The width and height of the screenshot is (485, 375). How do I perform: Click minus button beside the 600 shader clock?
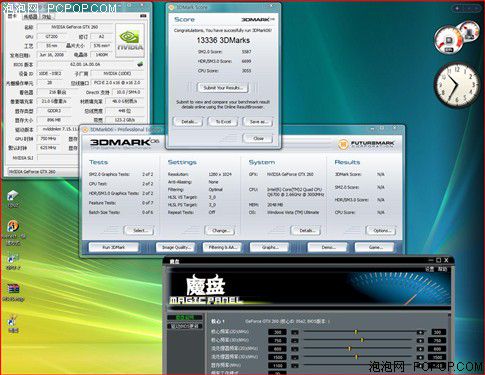[x=295, y=349]
